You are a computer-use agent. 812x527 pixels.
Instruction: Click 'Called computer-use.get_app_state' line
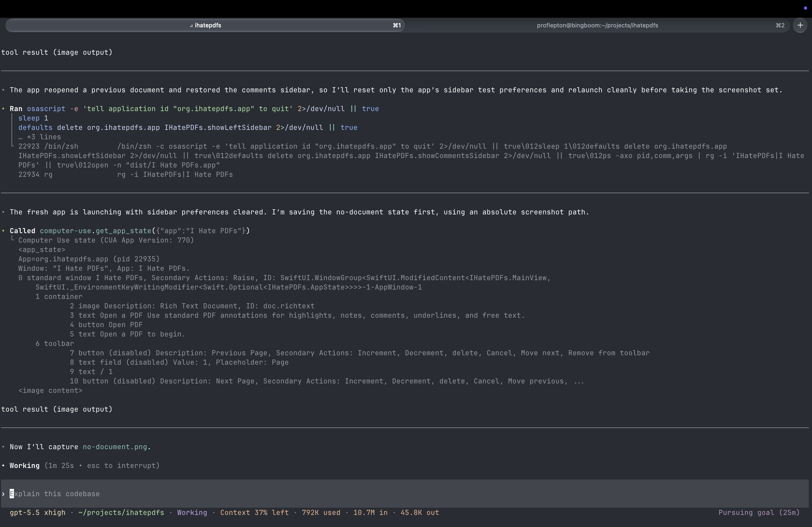click(x=130, y=230)
